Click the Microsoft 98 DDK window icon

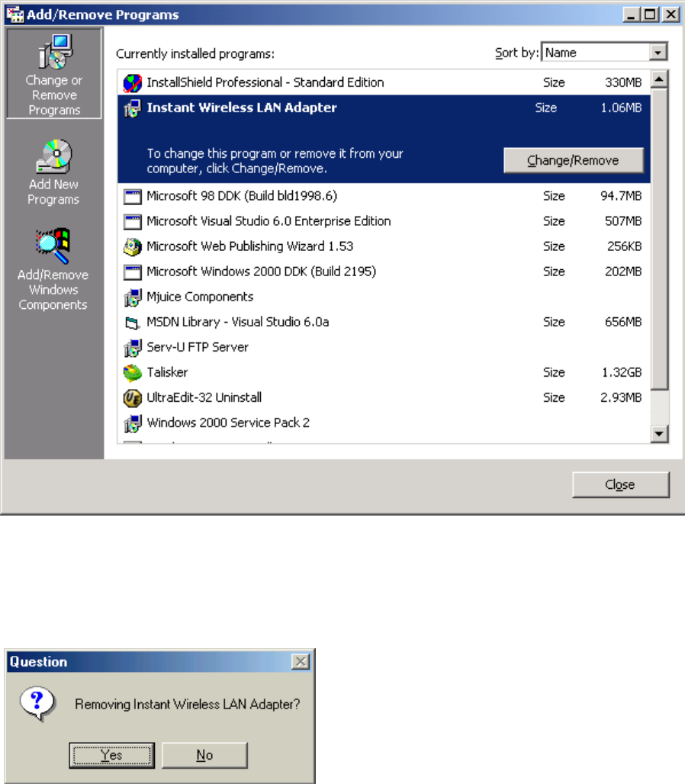(x=133, y=196)
